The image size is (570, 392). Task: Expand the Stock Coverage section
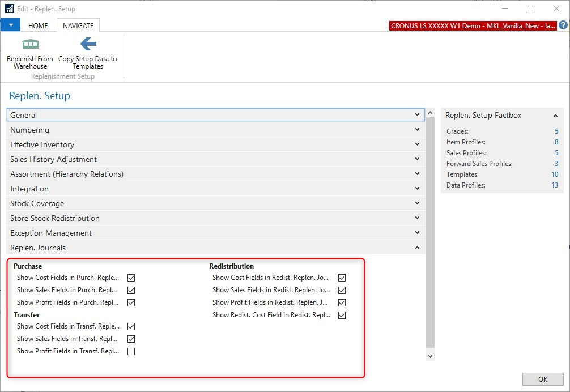coord(417,203)
